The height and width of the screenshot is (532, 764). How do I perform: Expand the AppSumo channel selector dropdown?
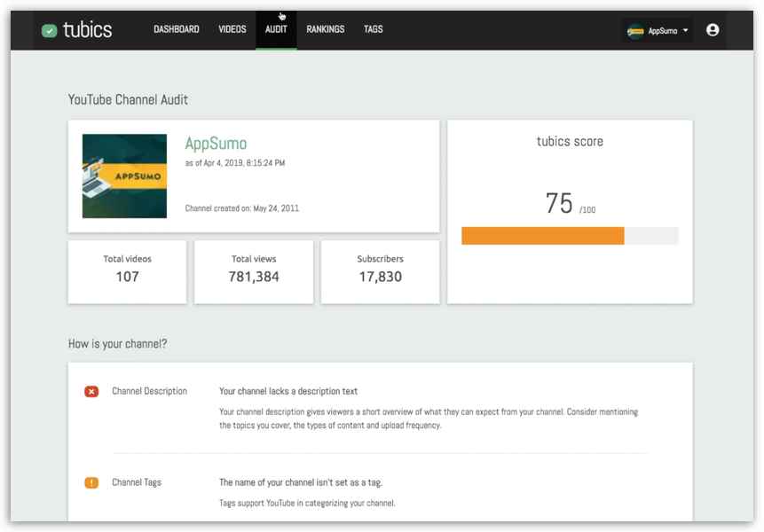pyautogui.click(x=686, y=31)
